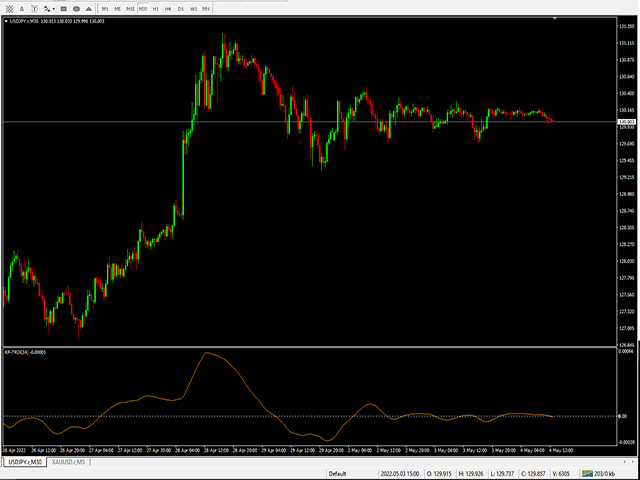This screenshot has width=640, height=480.
Task: Select the Triangle shape tool
Action: click(x=89, y=8)
